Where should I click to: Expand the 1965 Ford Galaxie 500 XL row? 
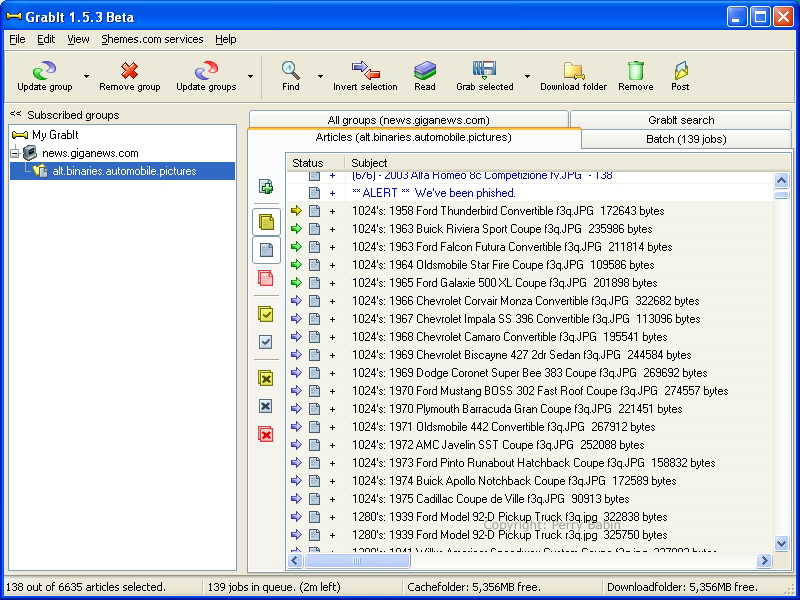click(x=332, y=283)
